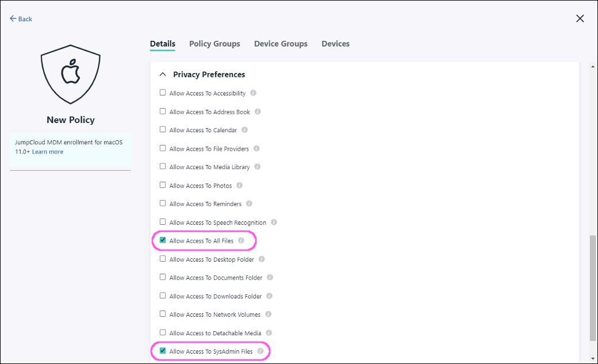Image resolution: width=598 pixels, height=364 pixels.
Task: Switch to the Policy Groups tab
Action: (x=214, y=44)
